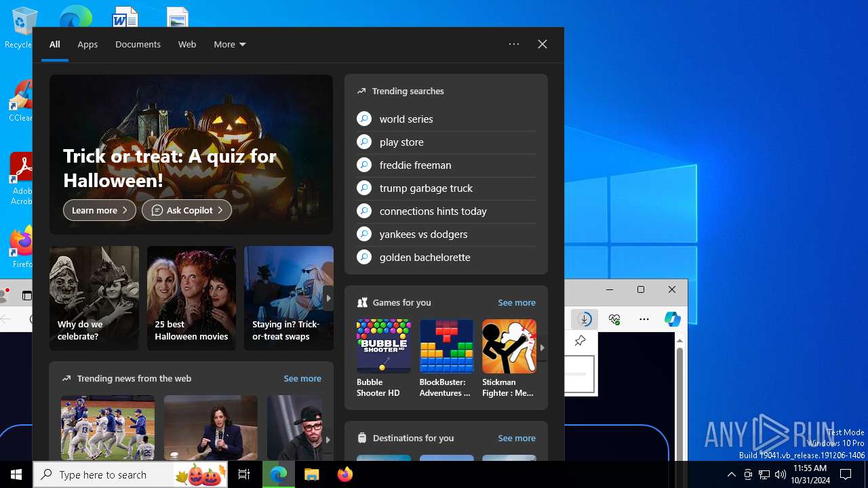Search trending 'freddie freeman'
Screen dimensions: 868x488
click(x=446, y=165)
